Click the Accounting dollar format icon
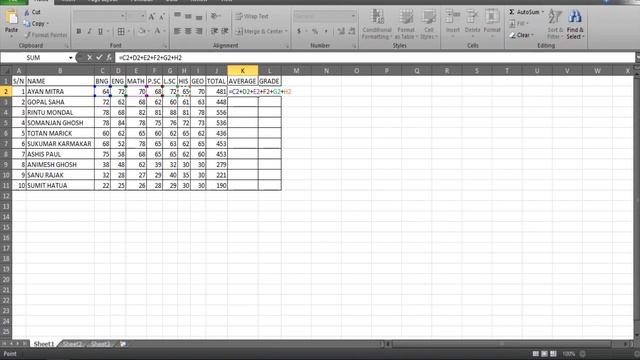 [x=299, y=31]
